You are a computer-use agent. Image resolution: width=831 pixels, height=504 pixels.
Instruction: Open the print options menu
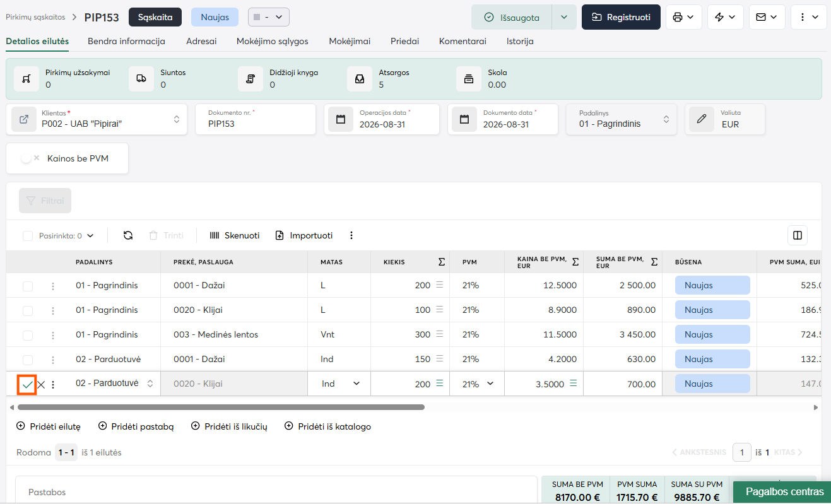(684, 17)
